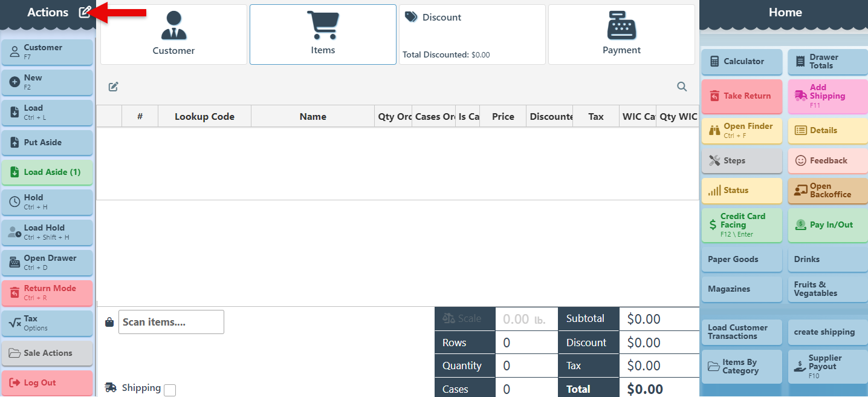This screenshot has height=397, width=868.
Task: Enable the Shipping checkbox
Action: coord(170,390)
